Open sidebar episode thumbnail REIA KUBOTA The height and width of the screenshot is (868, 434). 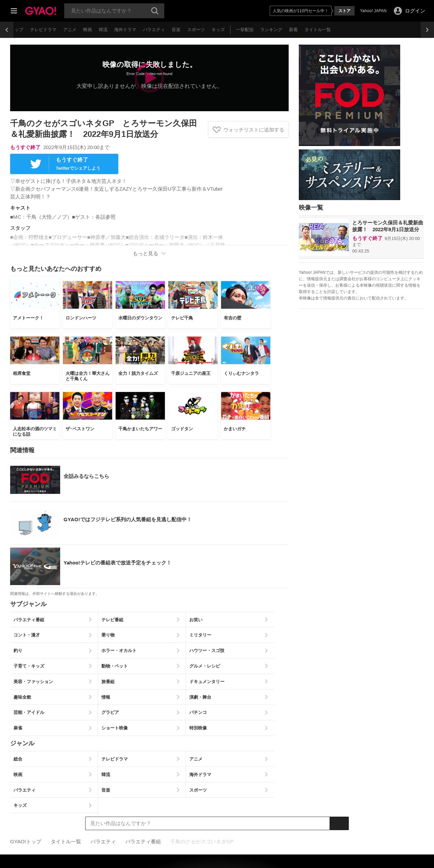click(324, 237)
